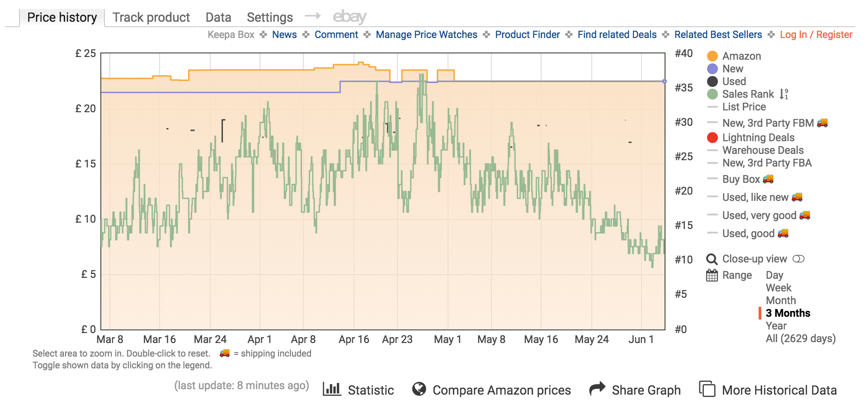The height and width of the screenshot is (410, 868).
Task: Click the truck icon beside 3rd Party FBM
Action: click(x=822, y=122)
